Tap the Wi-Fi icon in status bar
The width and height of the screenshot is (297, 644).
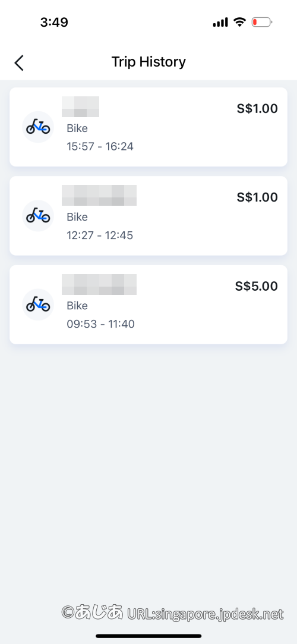click(239, 22)
